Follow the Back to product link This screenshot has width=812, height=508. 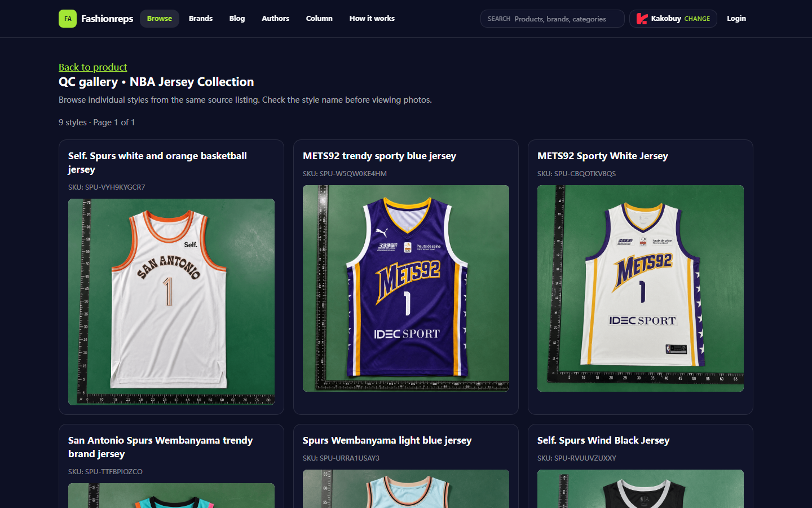tap(93, 67)
